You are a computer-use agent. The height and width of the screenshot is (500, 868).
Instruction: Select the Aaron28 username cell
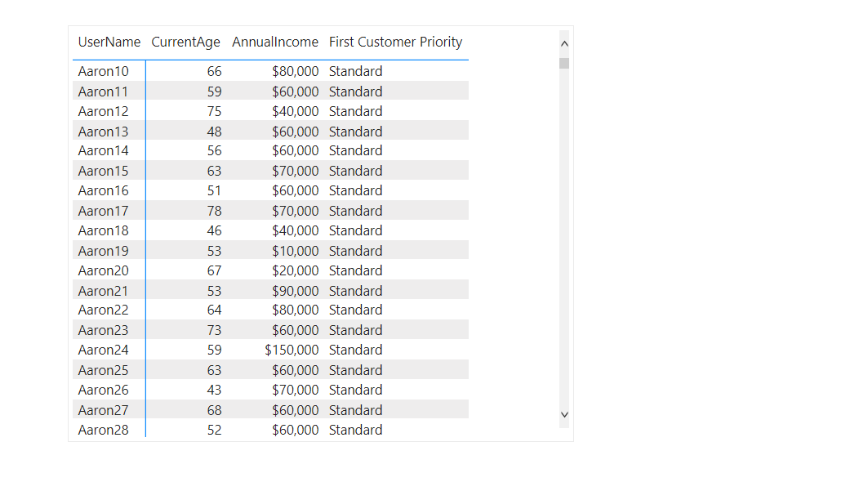click(x=104, y=430)
